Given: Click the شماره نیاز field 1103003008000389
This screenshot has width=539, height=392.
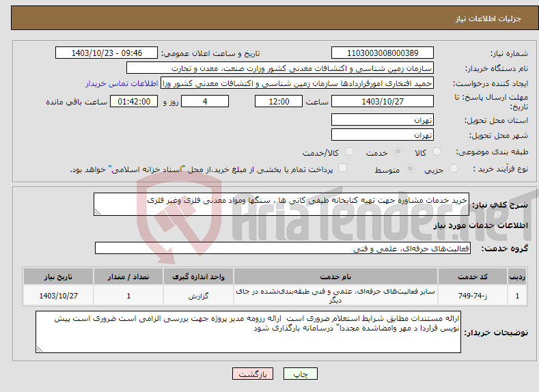Looking at the screenshot, I should click(x=383, y=53).
